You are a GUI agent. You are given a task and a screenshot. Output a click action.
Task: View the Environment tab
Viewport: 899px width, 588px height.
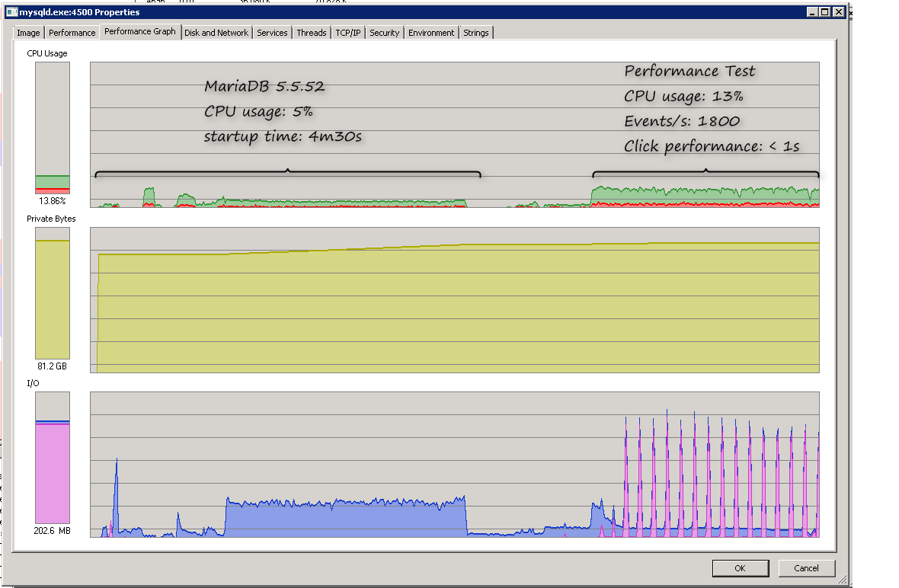click(431, 33)
